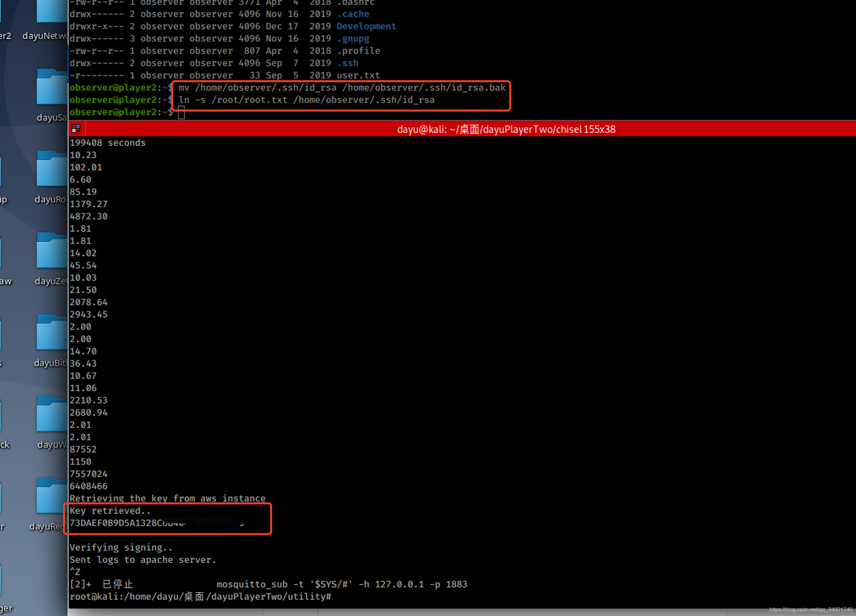Open the dayuBit desktop folder

click(52, 333)
